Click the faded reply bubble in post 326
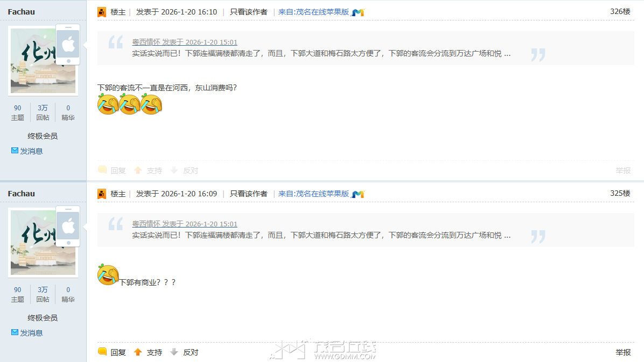 point(102,170)
